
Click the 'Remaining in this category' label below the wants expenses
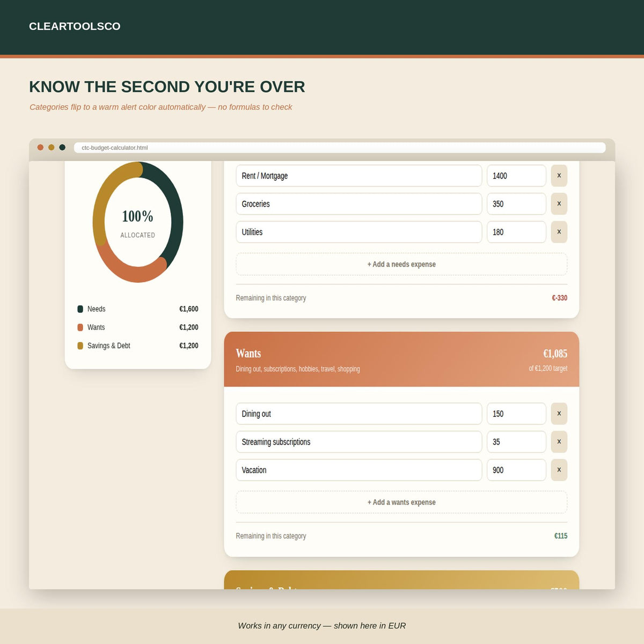pyautogui.click(x=271, y=536)
